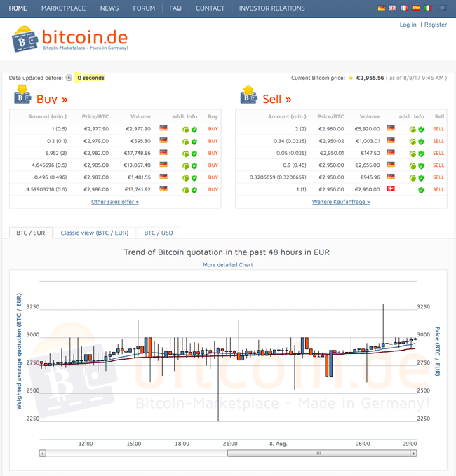456x476 pixels.
Task: Click SELL for the Swiss 1 (1) request
Action: coord(438,189)
